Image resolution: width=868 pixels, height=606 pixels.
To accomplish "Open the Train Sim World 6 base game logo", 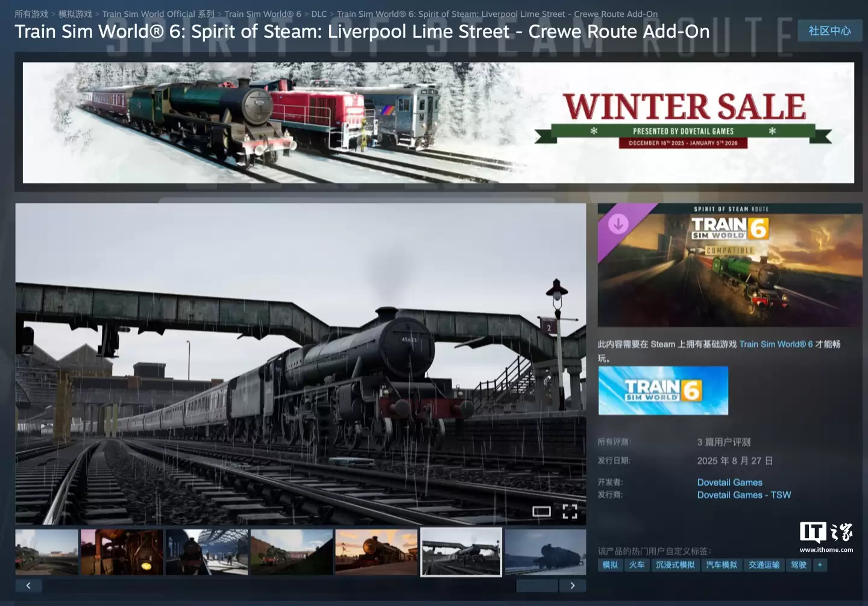I will point(663,390).
